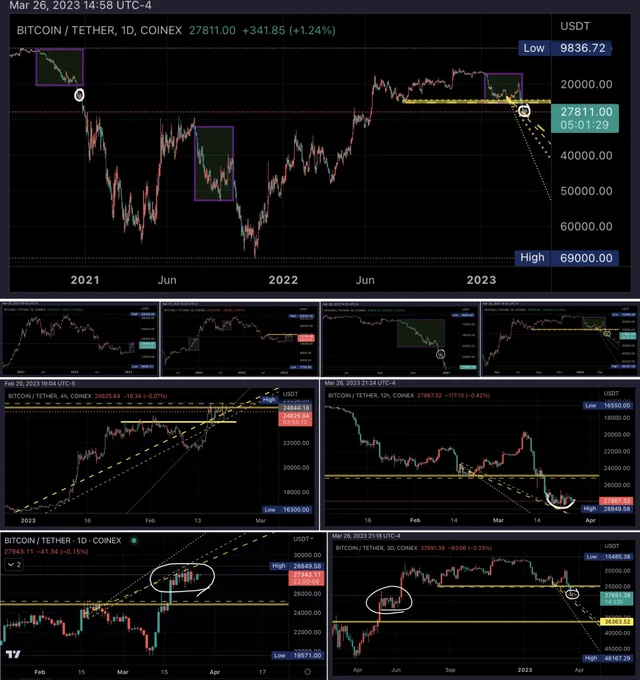Open the third thumbnail chart with white circle
This screenshot has width=640, height=680.
pyautogui.click(x=400, y=339)
